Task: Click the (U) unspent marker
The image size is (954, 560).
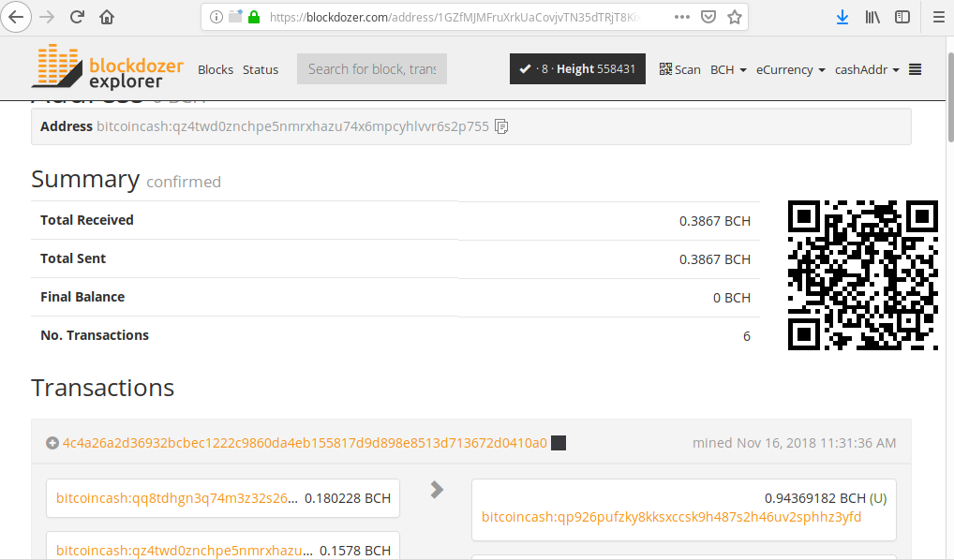Action: point(878,498)
